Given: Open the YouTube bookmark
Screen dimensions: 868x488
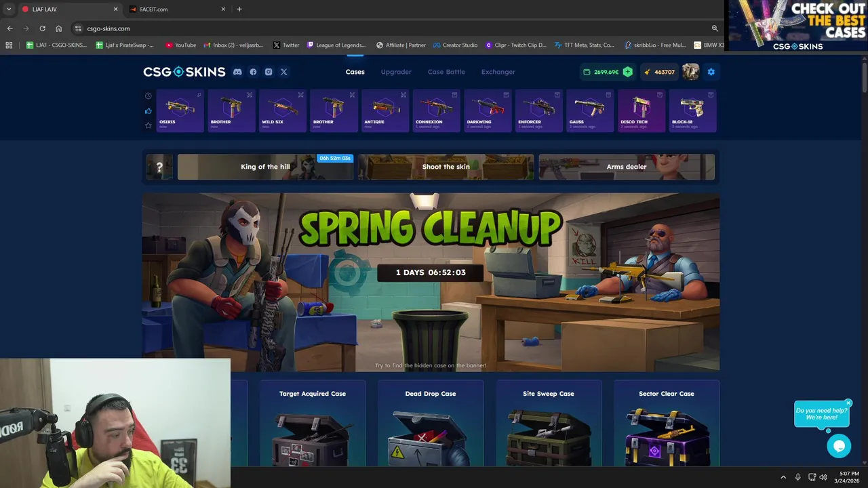Looking at the screenshot, I should click(x=180, y=45).
